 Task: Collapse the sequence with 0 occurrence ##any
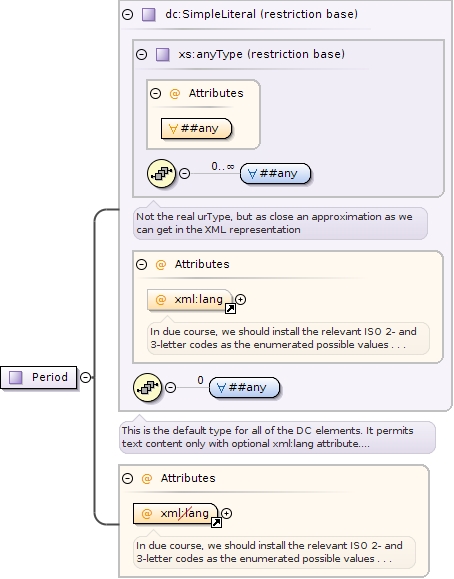pos(170,387)
